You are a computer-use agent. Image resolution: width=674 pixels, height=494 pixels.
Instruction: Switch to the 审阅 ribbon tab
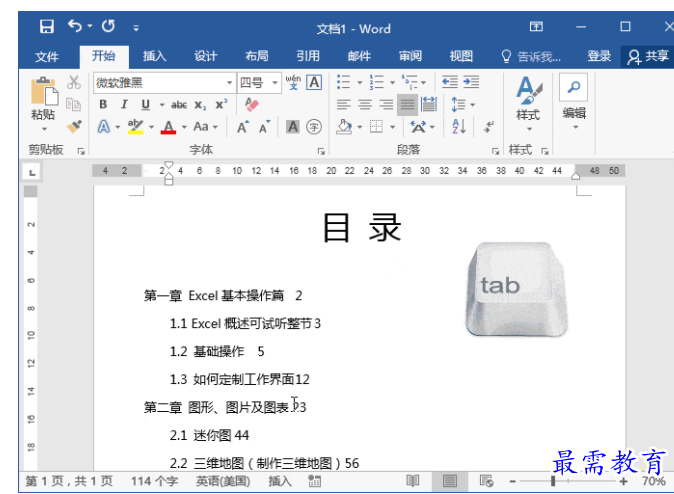click(410, 56)
